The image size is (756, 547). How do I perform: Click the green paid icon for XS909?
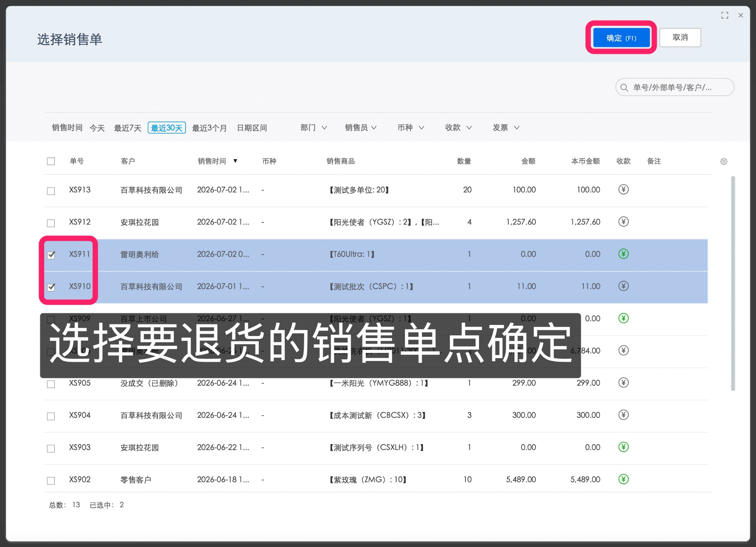pos(623,318)
